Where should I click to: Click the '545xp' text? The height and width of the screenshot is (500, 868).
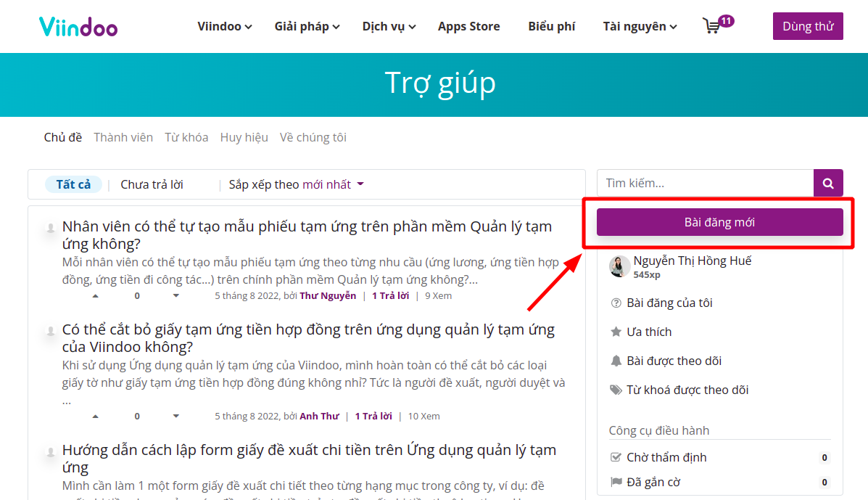(x=647, y=274)
